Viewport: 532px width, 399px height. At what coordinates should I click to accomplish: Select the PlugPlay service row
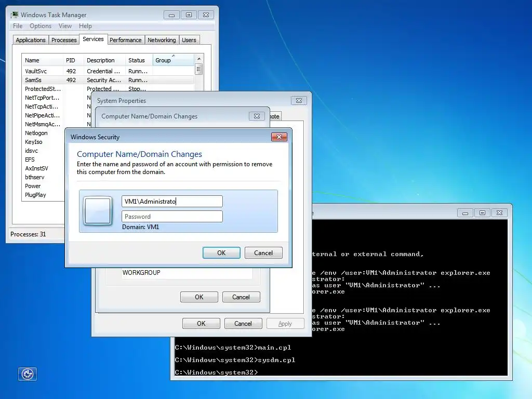[x=43, y=195]
